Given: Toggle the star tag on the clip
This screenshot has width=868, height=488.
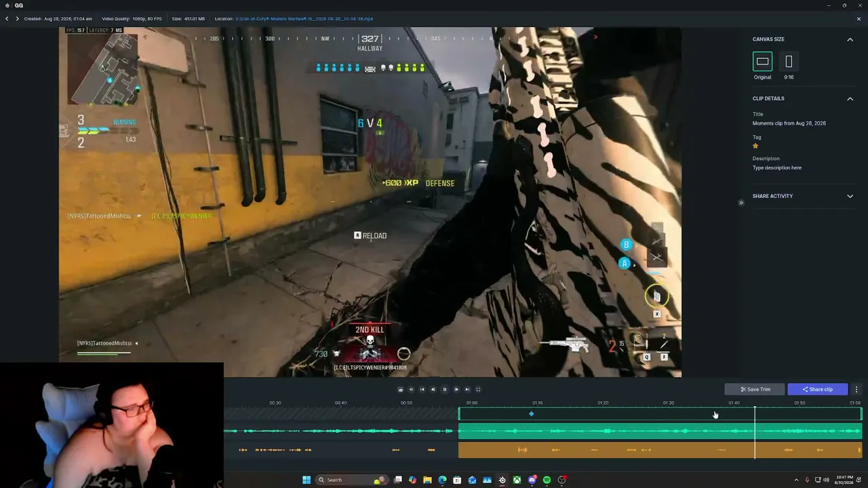Looking at the screenshot, I should [755, 146].
